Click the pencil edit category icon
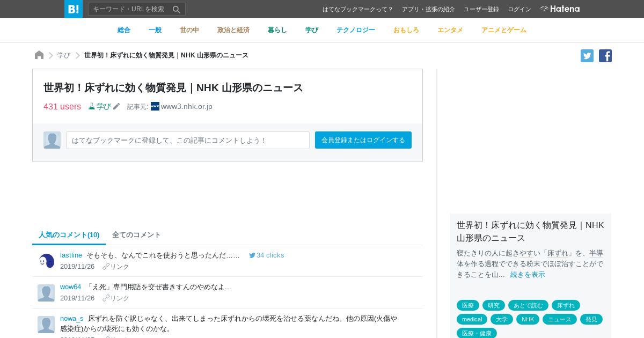Image resolution: width=644 pixels, height=338 pixels. [116, 106]
